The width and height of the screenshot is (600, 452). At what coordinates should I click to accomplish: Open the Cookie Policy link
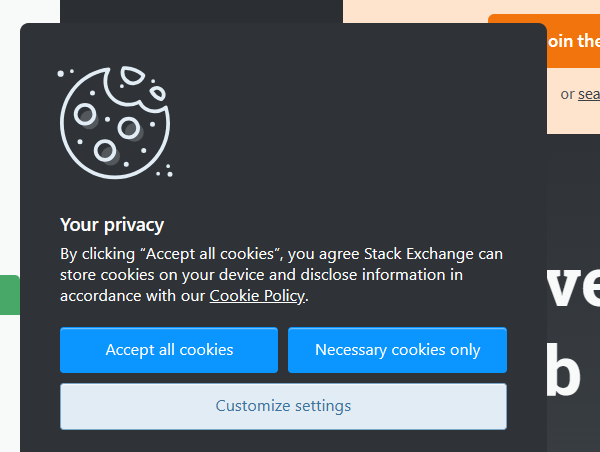click(x=257, y=295)
